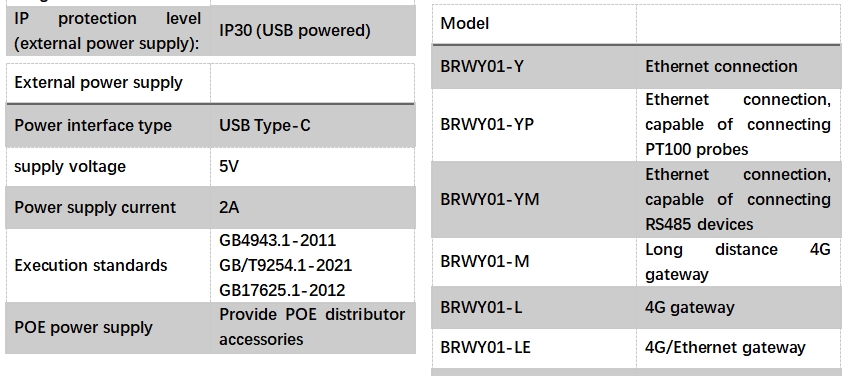Select the IP30 (USB powered) value
The width and height of the screenshot is (849, 381).
(295, 31)
